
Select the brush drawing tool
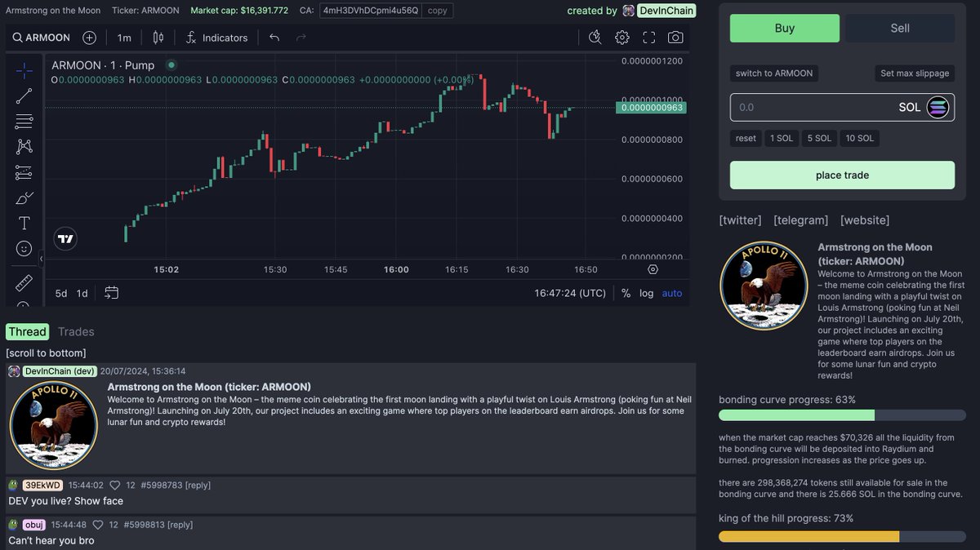[x=24, y=197]
